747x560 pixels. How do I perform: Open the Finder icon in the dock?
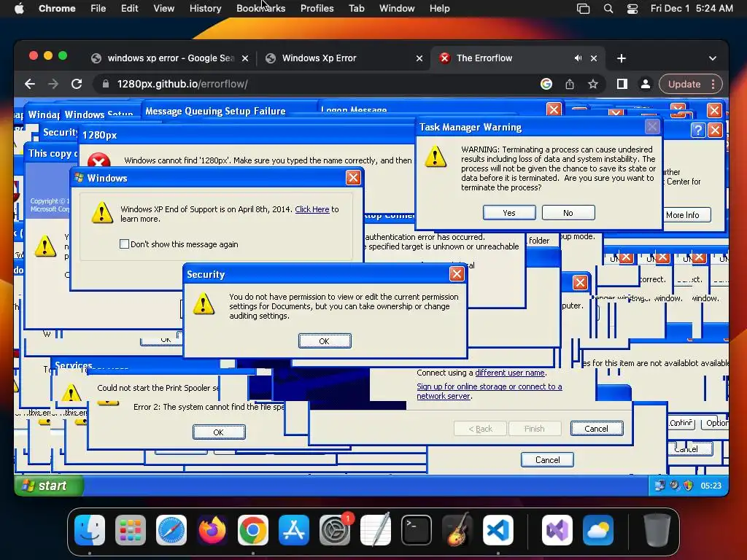90,530
